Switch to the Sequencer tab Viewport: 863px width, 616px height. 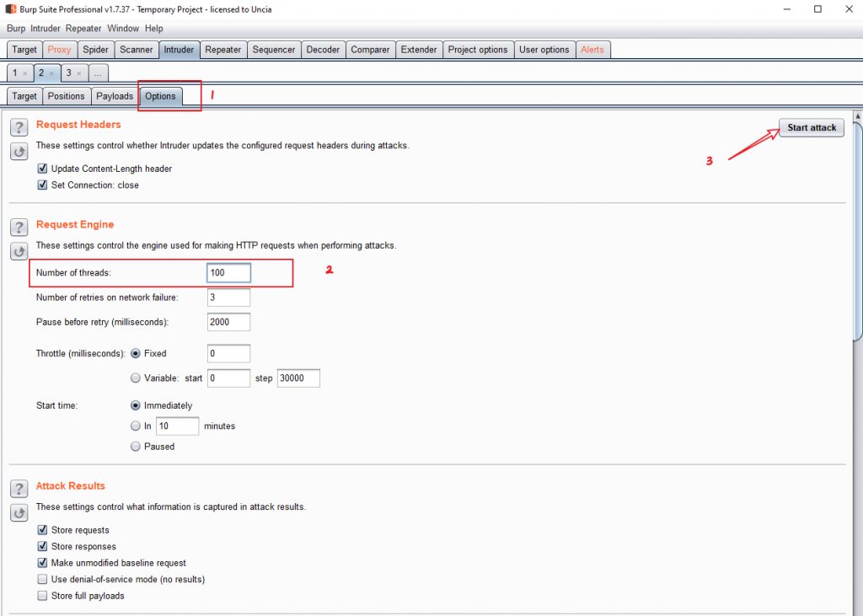pyautogui.click(x=274, y=50)
